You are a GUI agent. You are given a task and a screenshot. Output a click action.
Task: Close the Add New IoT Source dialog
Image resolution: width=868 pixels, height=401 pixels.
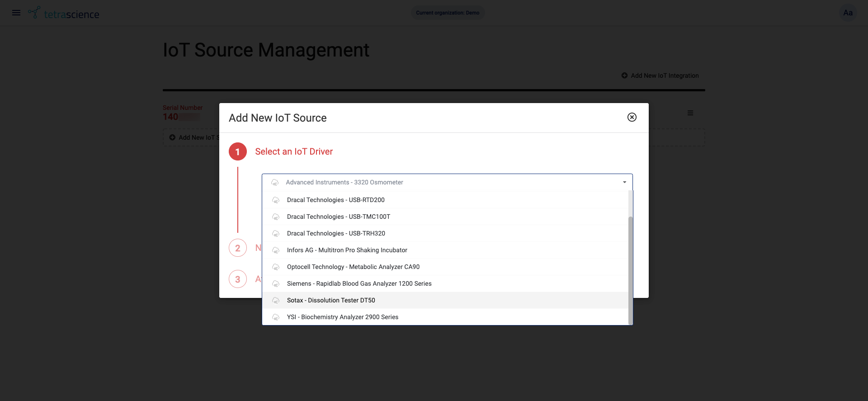[632, 118]
